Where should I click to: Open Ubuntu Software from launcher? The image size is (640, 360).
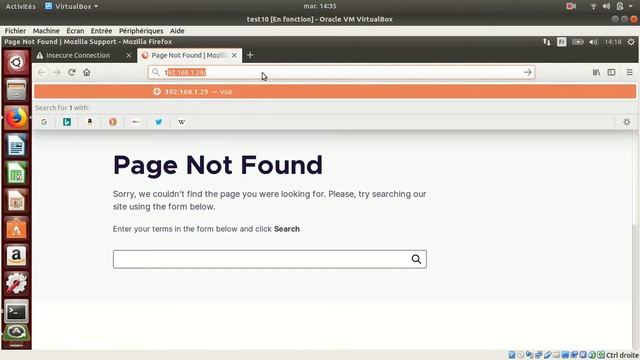tap(16, 229)
